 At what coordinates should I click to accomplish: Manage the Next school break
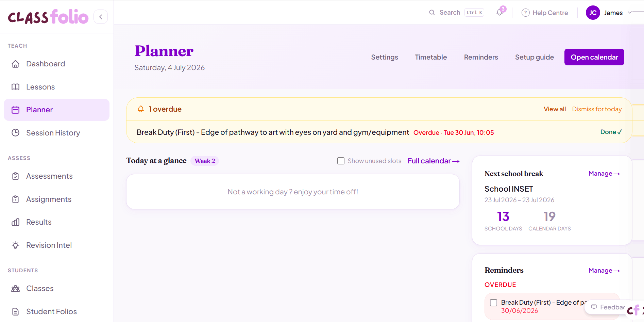pyautogui.click(x=604, y=174)
